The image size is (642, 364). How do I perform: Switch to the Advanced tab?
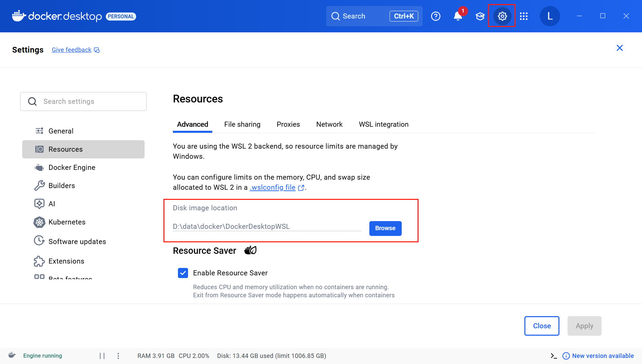click(x=192, y=124)
